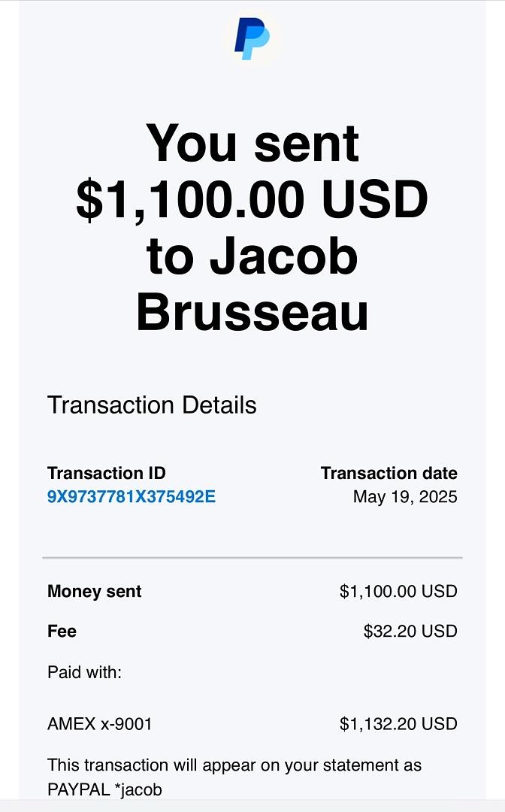
Task: Select the AMEX x-9001 payment method
Action: pyautogui.click(x=100, y=724)
